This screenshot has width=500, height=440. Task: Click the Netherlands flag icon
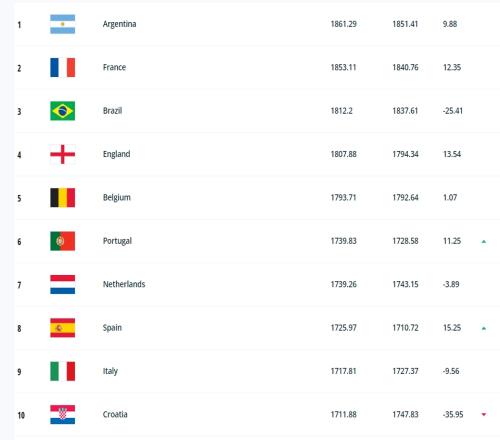pyautogui.click(x=63, y=284)
